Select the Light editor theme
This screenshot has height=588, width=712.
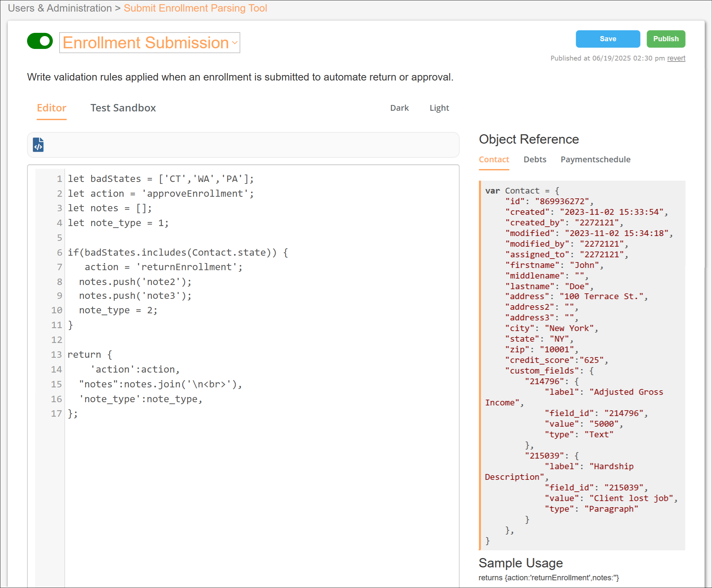(439, 108)
